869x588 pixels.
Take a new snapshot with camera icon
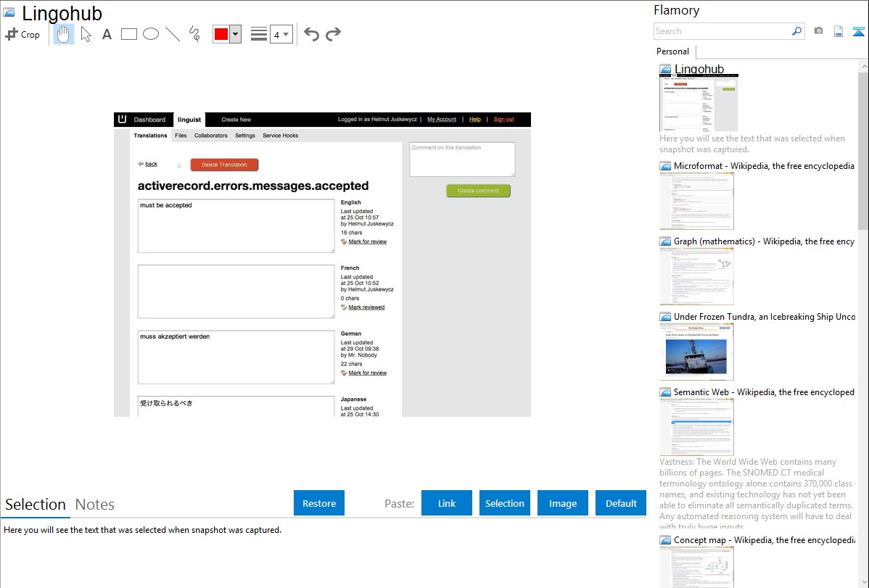point(818,31)
